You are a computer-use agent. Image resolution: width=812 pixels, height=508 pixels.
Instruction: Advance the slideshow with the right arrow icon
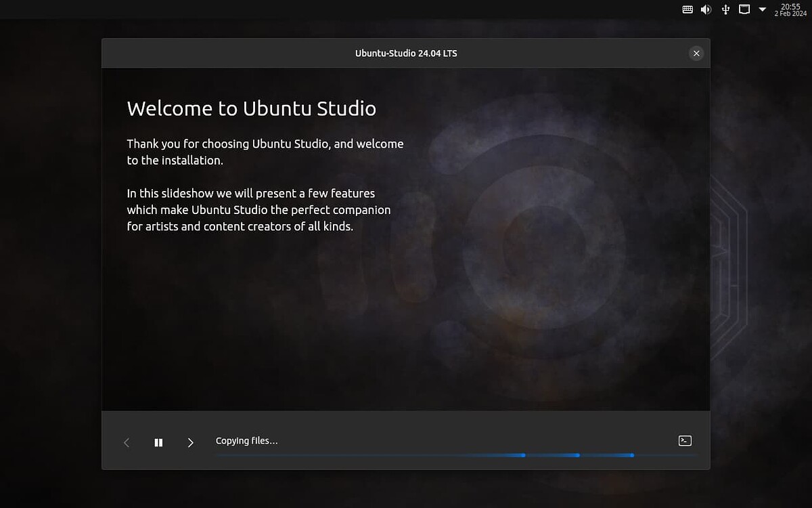click(191, 442)
